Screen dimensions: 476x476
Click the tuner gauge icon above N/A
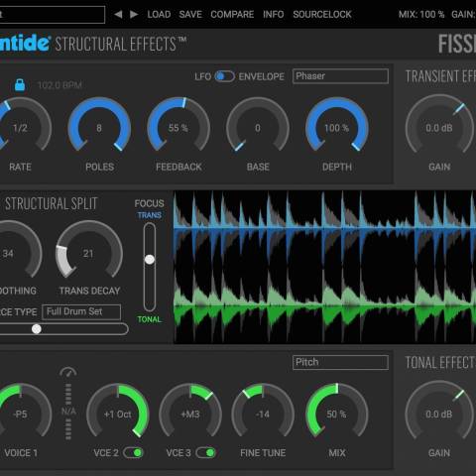(68, 372)
